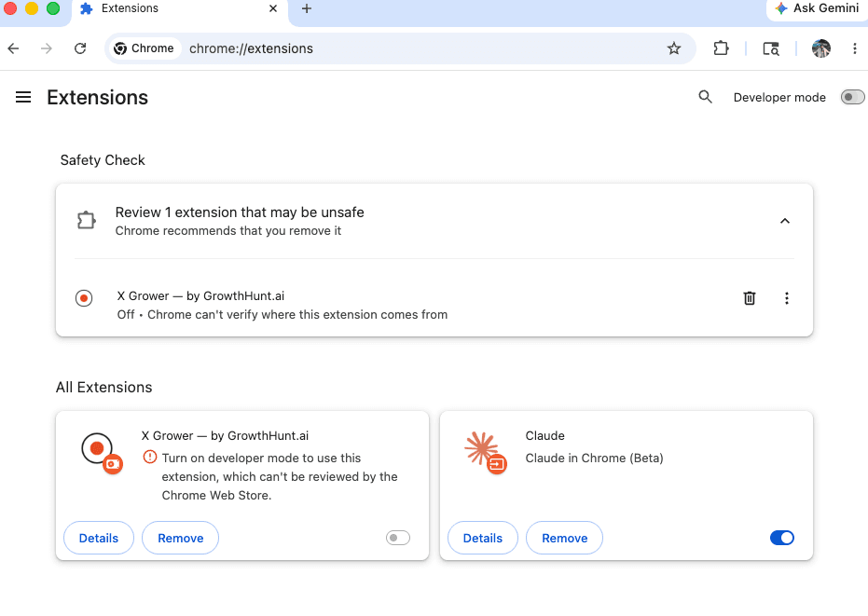The height and width of the screenshot is (616, 868).
Task: Close the Extensions tab
Action: click(273, 9)
